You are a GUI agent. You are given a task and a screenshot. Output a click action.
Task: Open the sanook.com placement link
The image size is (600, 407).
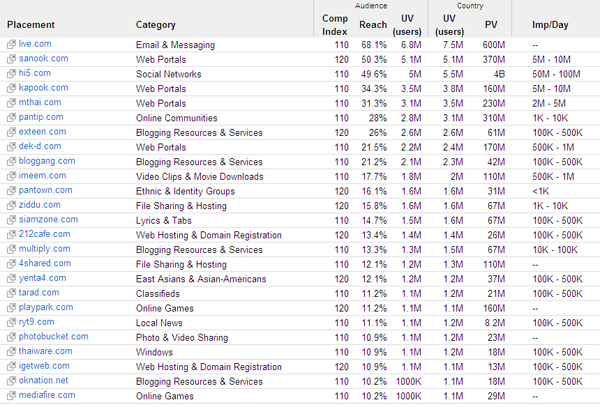point(43,59)
